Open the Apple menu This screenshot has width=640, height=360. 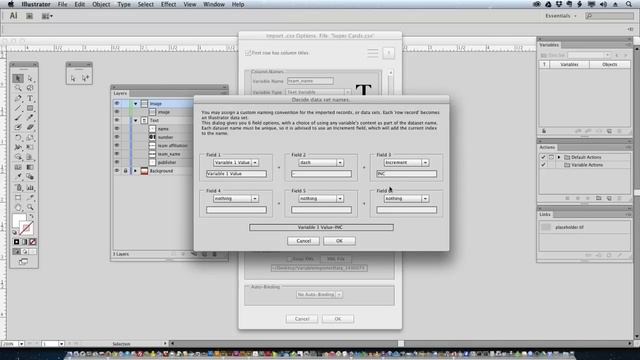coord(11,4)
